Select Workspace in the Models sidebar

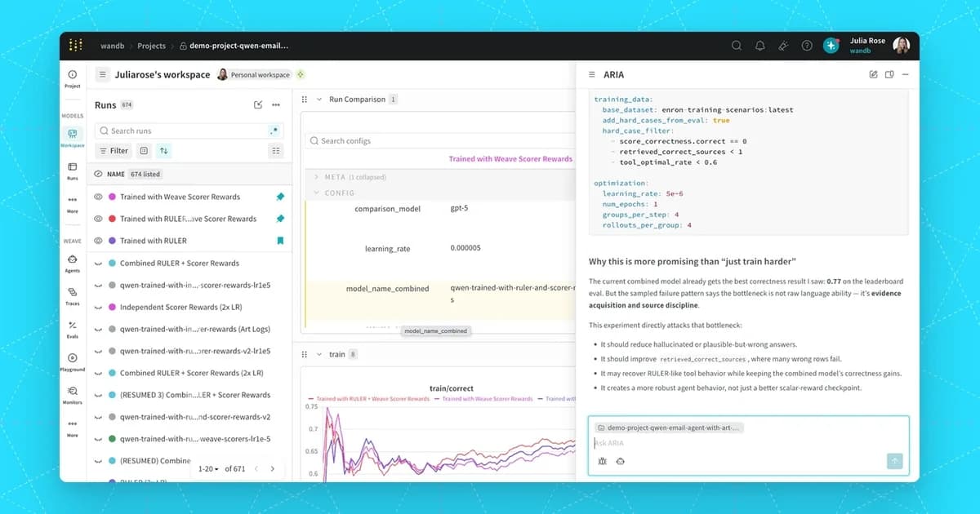[x=73, y=137]
